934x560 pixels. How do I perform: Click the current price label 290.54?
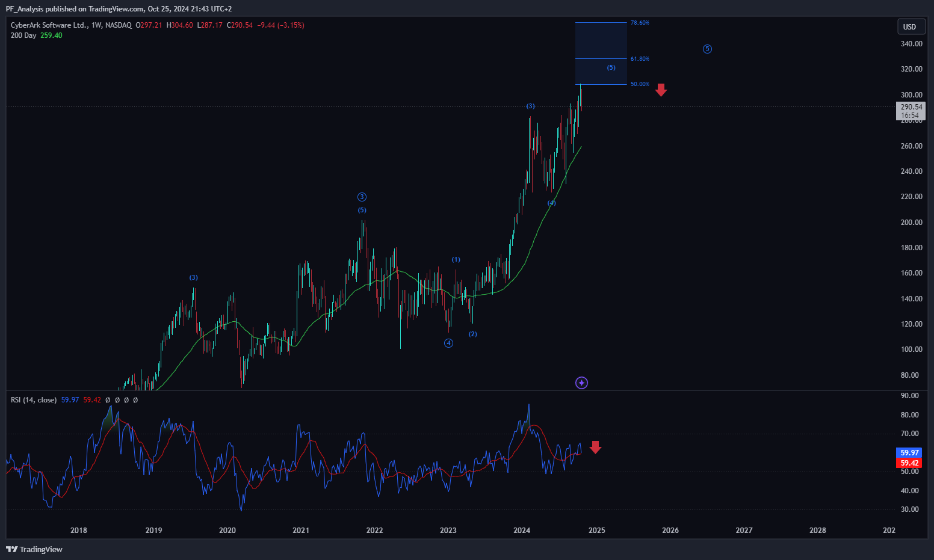[911, 107]
